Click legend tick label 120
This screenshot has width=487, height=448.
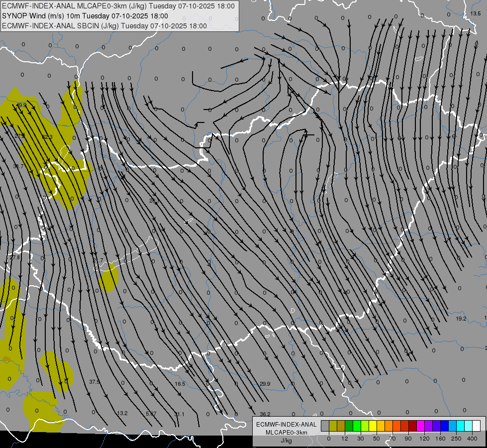[424, 439]
